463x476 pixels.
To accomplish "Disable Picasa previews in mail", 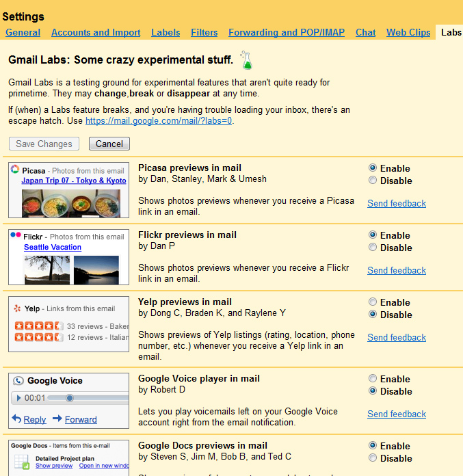I will 373,181.
